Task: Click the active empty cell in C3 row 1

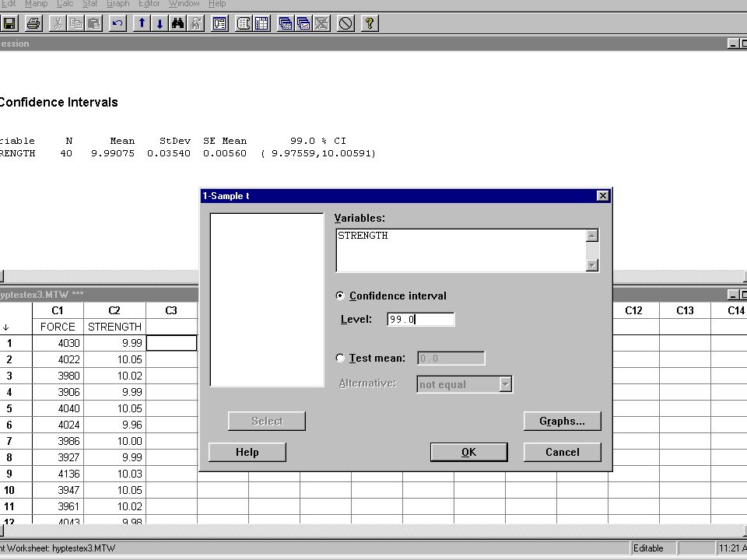Action: click(x=171, y=343)
